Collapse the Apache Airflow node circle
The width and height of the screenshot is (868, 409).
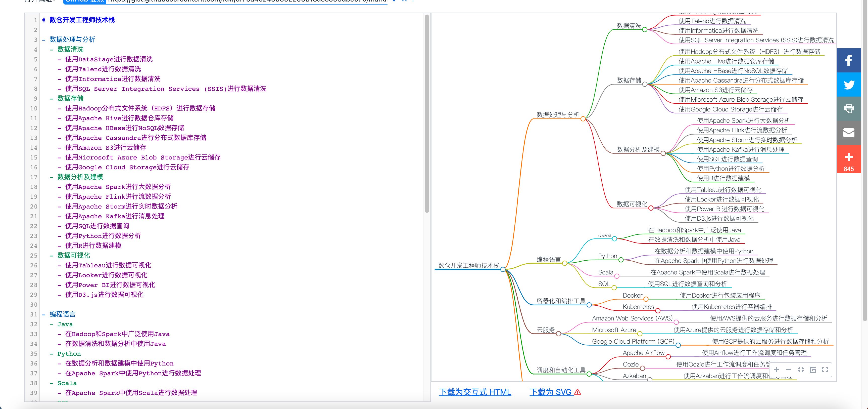click(668, 357)
